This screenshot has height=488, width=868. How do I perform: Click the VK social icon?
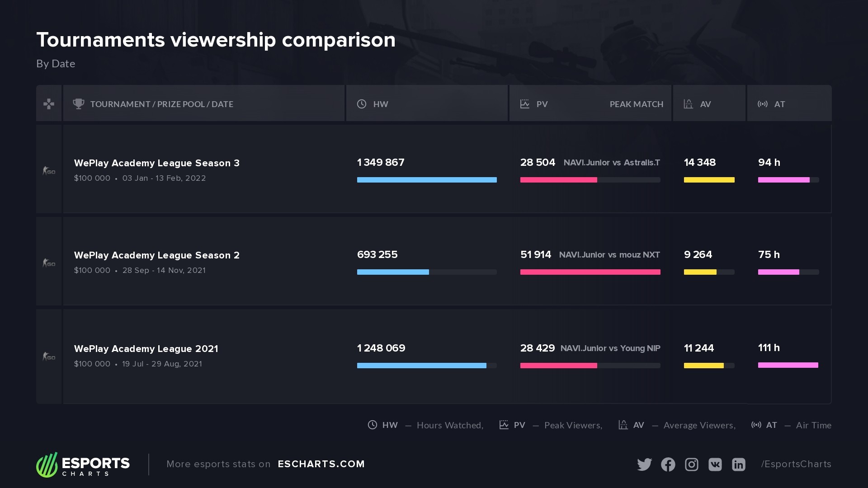[715, 465]
